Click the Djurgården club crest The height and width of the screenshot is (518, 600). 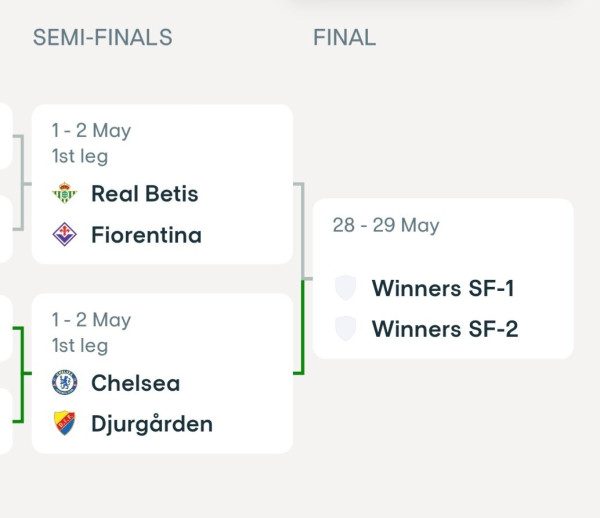click(x=64, y=423)
